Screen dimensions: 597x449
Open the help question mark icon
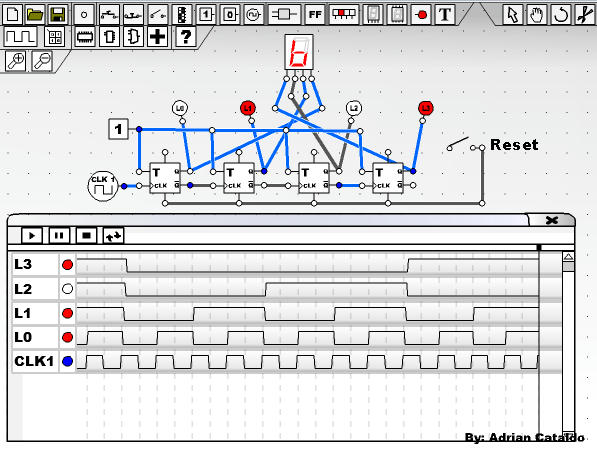click(186, 37)
